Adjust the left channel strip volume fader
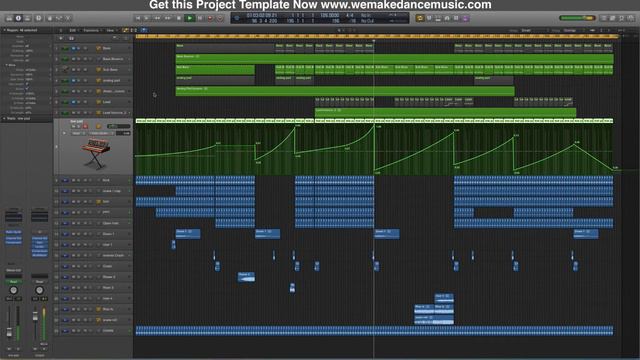Image resolution: width=640 pixels, height=360 pixels. tap(9, 332)
